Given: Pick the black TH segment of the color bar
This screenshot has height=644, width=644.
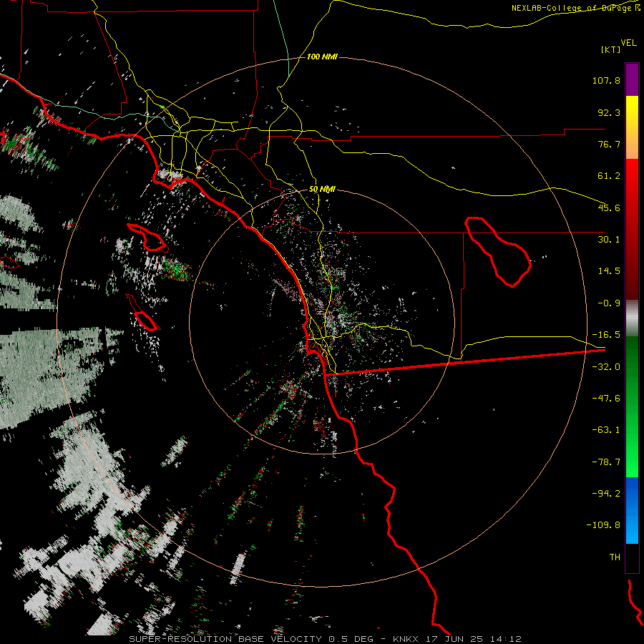Looking at the screenshot, I should (x=632, y=558).
